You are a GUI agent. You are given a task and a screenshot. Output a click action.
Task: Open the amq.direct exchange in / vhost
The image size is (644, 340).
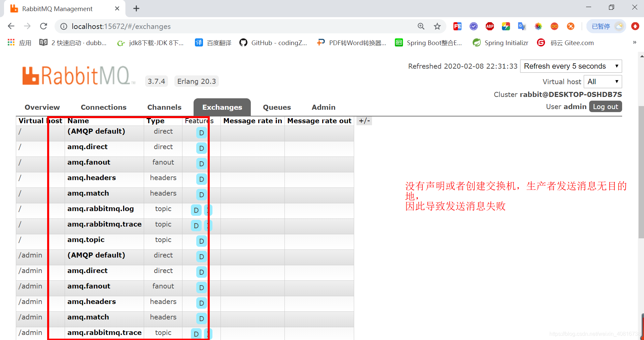pyautogui.click(x=88, y=147)
